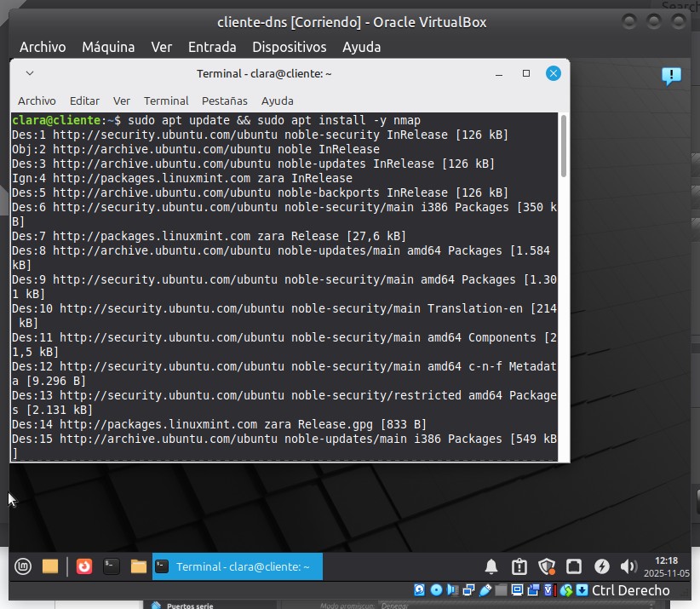Click the Ctrl Derecho host key indicator
The width and height of the screenshot is (700, 609).
pyautogui.click(x=630, y=590)
